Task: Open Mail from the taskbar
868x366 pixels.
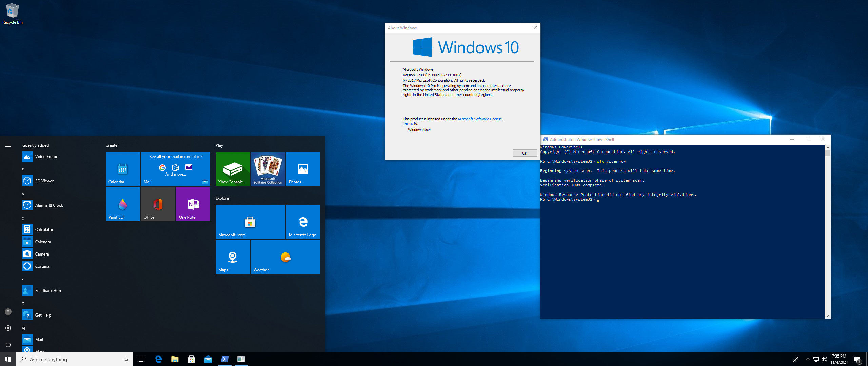Action: click(x=208, y=359)
